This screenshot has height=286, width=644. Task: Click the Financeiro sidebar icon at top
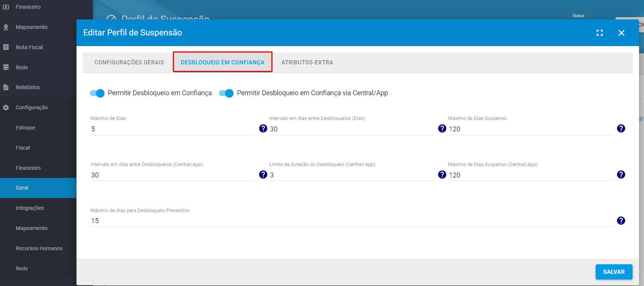6,7
